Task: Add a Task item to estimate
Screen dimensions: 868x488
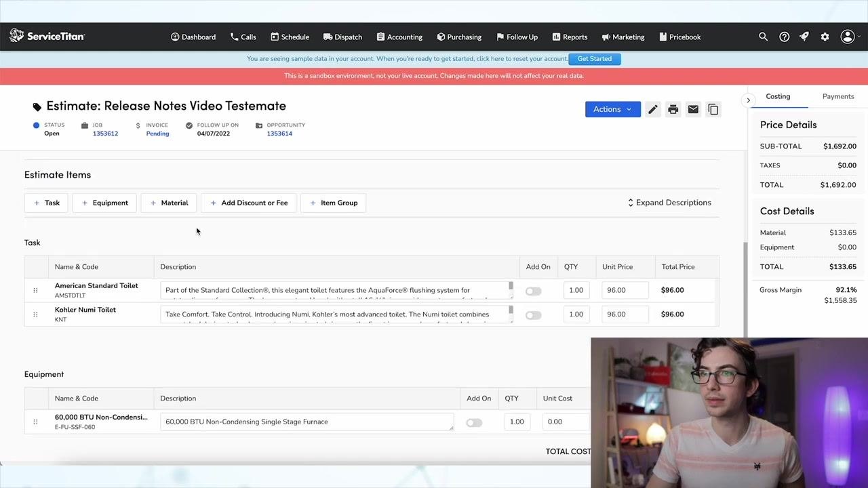Action: pyautogui.click(x=46, y=203)
